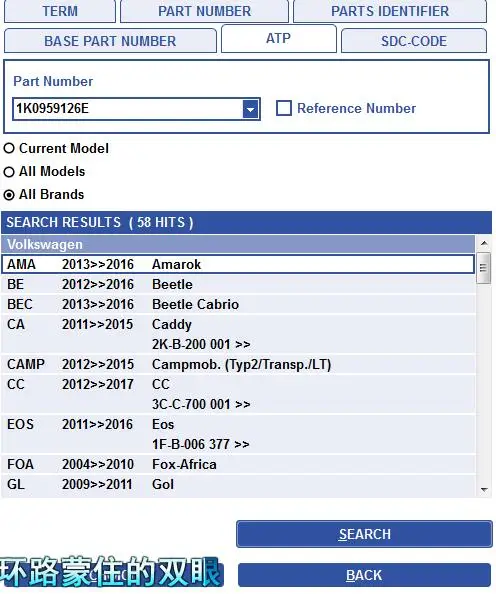
Task: Click the SEARCH RESULTS (58 HITS) header
Action: pos(246,222)
